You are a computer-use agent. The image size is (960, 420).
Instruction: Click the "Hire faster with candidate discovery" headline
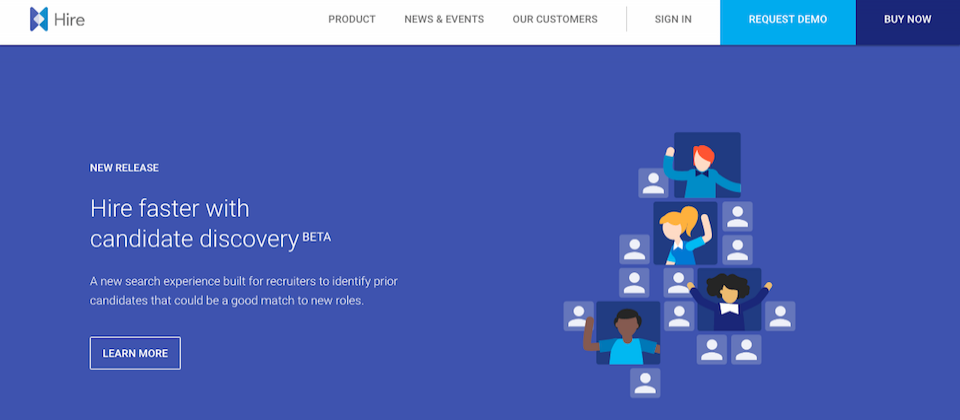[211, 223]
